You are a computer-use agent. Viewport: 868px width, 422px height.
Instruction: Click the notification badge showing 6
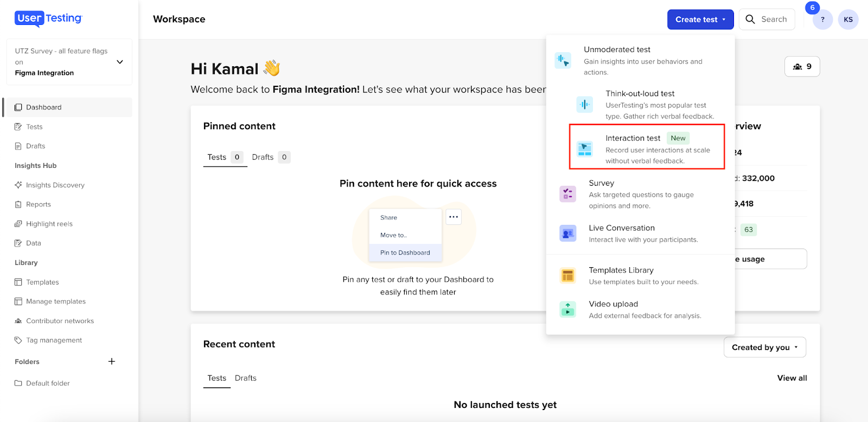click(x=812, y=8)
